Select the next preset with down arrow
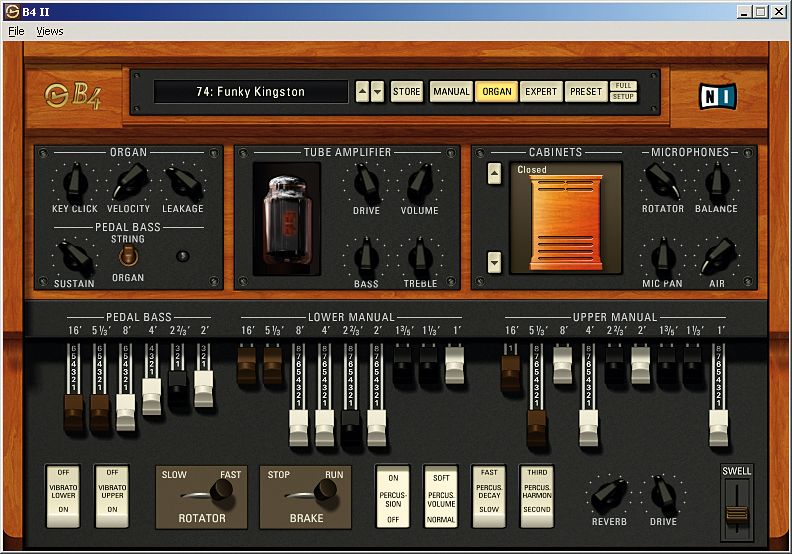The width and height of the screenshot is (792, 554). (377, 91)
